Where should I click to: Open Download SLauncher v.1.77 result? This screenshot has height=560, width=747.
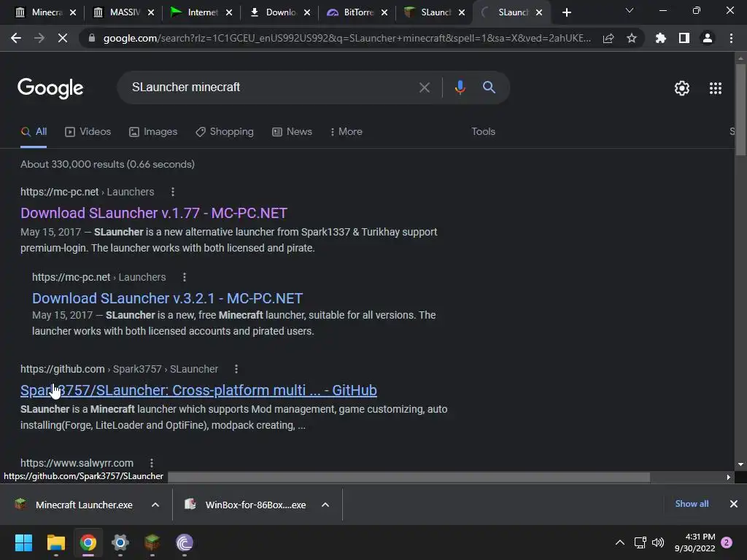tap(154, 213)
